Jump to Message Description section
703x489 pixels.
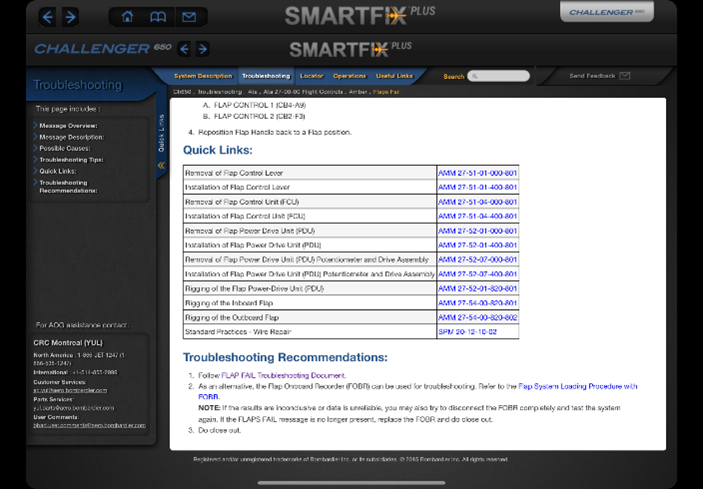72,137
